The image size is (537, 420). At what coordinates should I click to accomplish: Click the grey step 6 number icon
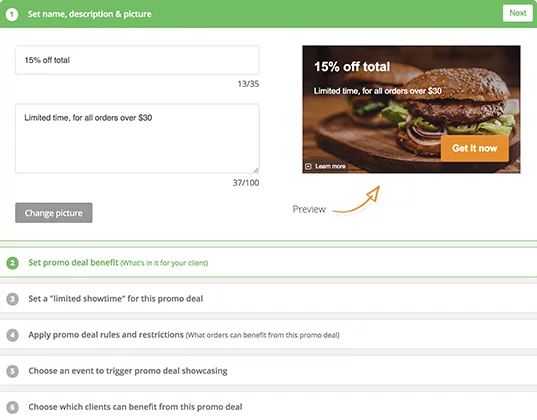[x=13, y=407]
